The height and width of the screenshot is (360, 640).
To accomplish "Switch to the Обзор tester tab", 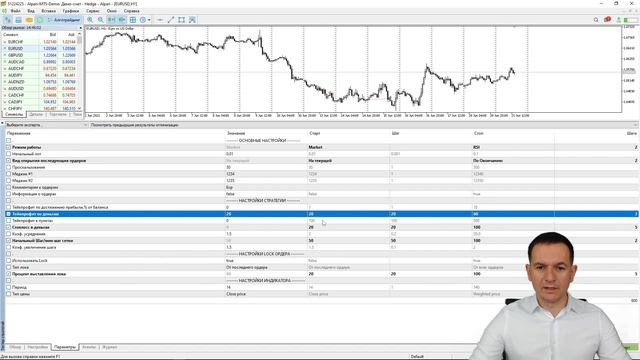I will 15,347.
